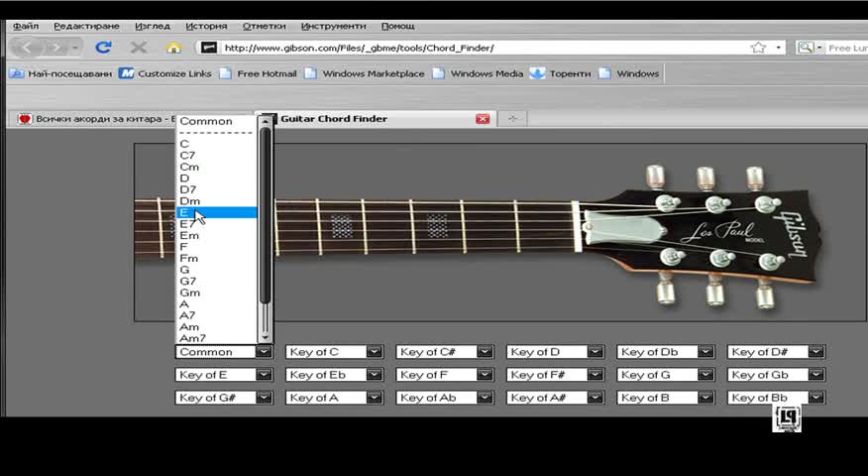Open the Изглед menu
Image resolution: width=868 pixels, height=476 pixels.
153,26
